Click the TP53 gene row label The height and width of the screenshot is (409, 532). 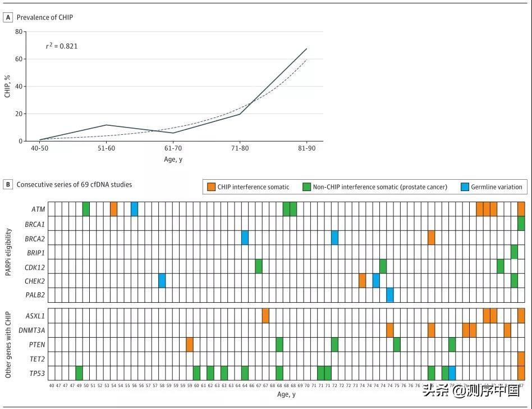click(37, 374)
